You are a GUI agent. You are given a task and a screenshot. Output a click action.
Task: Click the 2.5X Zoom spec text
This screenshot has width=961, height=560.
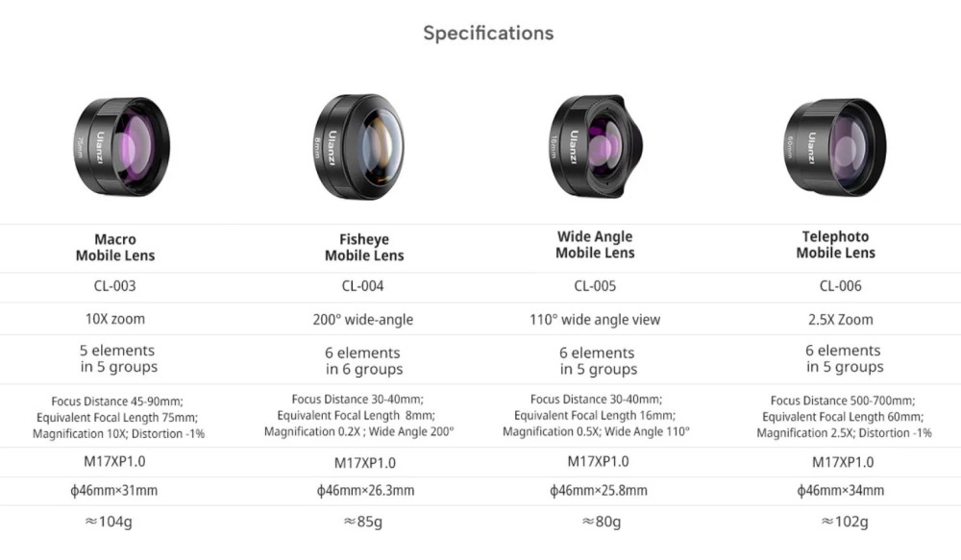point(840,320)
